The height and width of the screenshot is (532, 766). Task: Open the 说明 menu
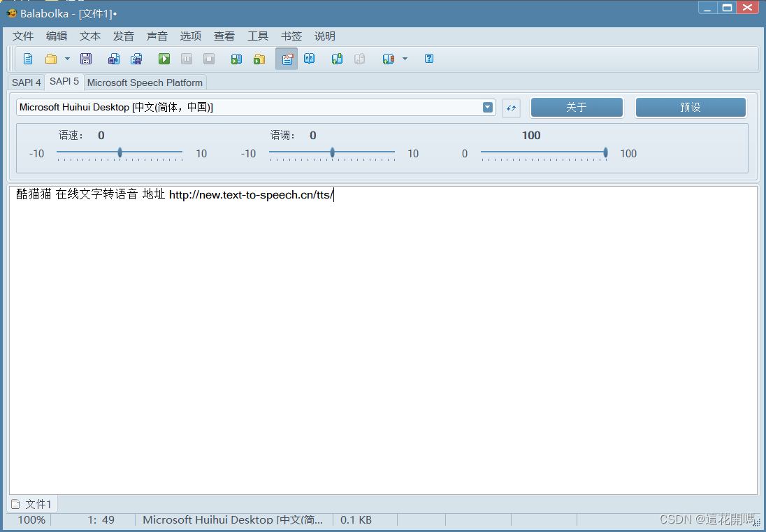tap(325, 36)
